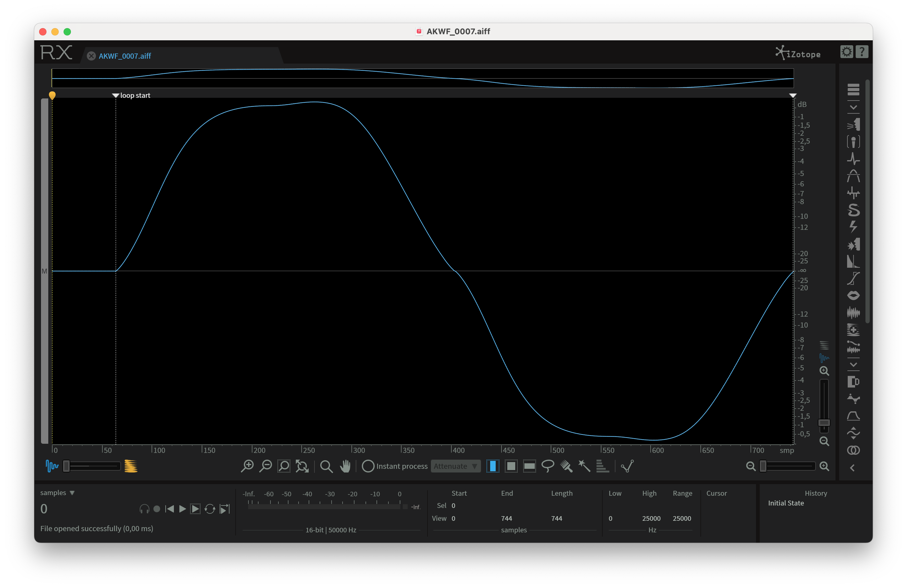
Task: Click the waveform overview strip
Action: (423, 78)
